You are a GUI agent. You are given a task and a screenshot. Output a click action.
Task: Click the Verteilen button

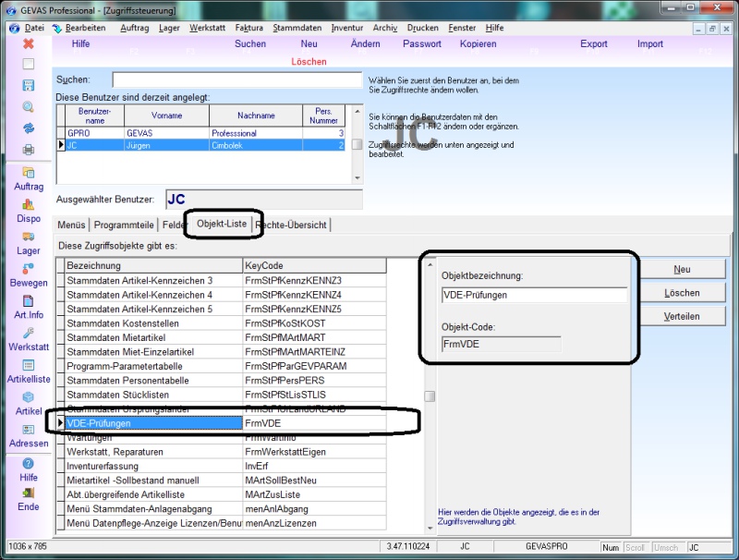point(682,316)
